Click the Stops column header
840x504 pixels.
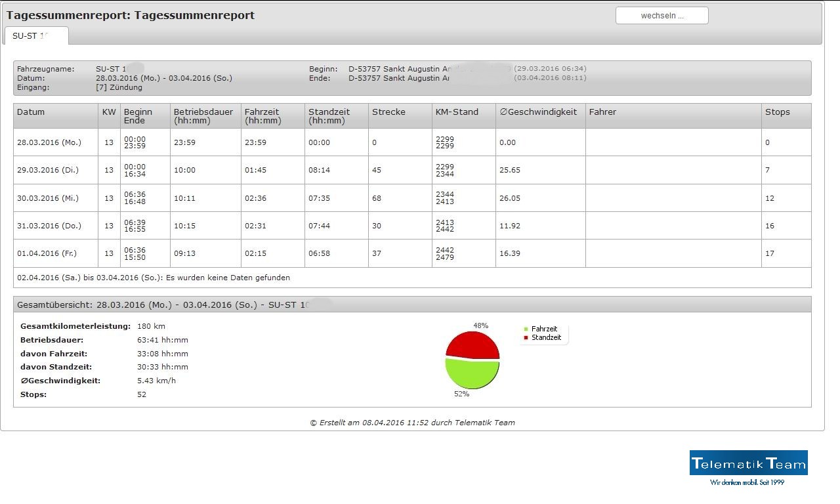coord(777,112)
